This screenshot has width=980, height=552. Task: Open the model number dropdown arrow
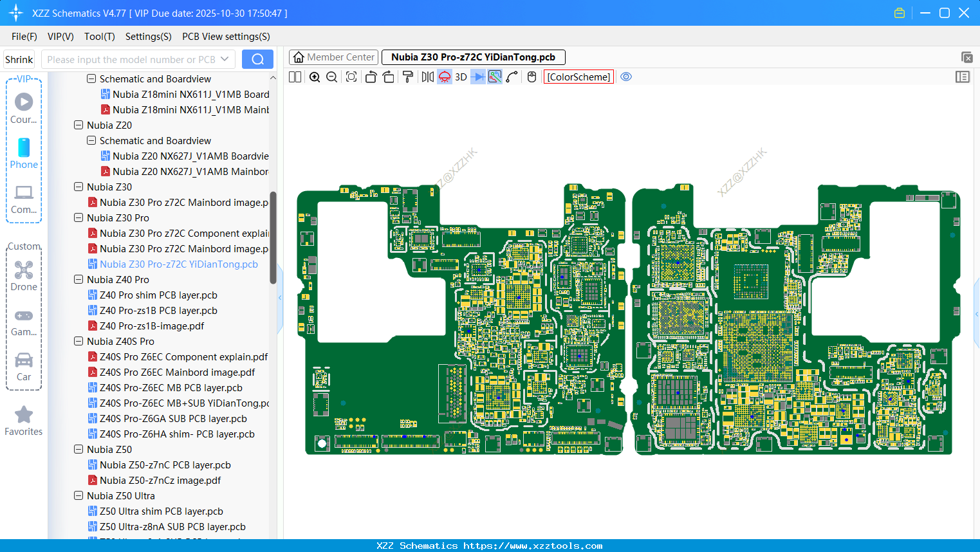click(x=225, y=59)
